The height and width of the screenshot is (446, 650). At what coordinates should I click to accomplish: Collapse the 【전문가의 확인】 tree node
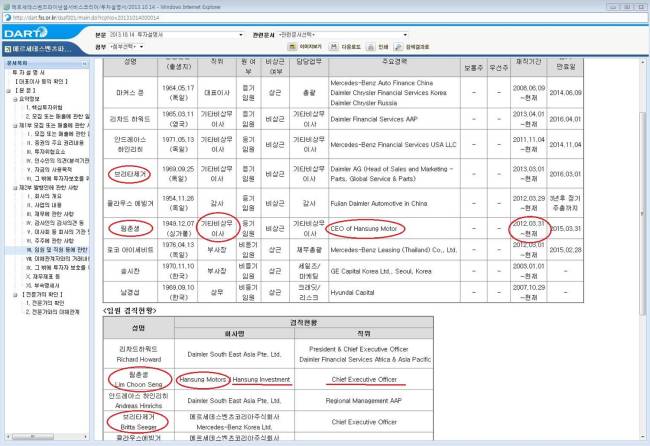tap(15, 295)
